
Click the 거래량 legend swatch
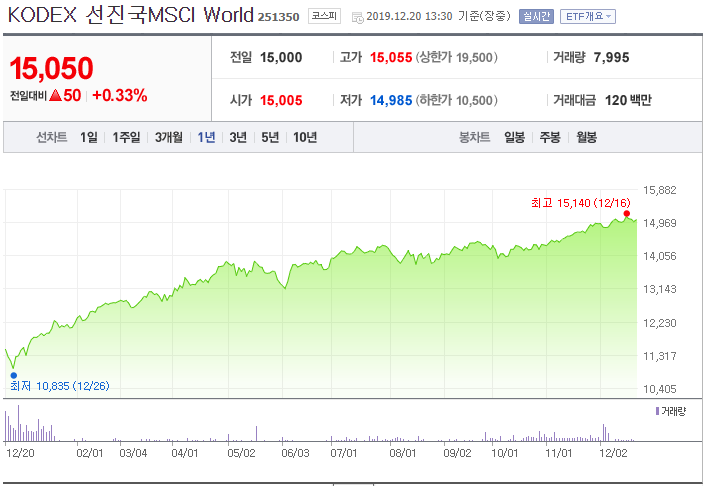[657, 411]
